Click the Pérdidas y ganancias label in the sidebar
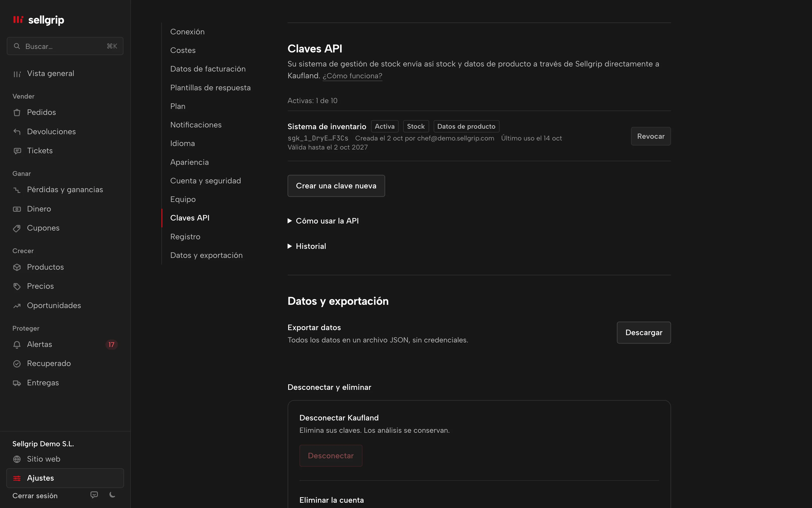The height and width of the screenshot is (508, 812). tap(65, 190)
